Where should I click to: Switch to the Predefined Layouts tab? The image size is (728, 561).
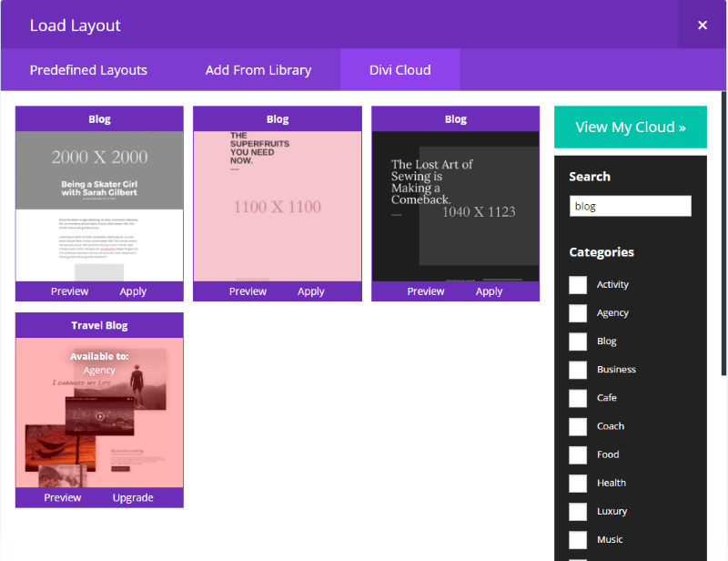88,70
